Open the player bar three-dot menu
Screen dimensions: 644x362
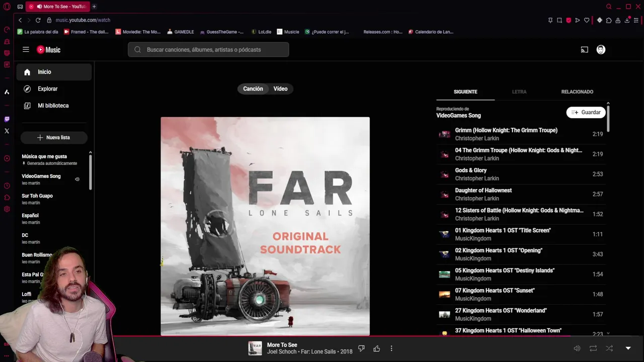pos(391,348)
